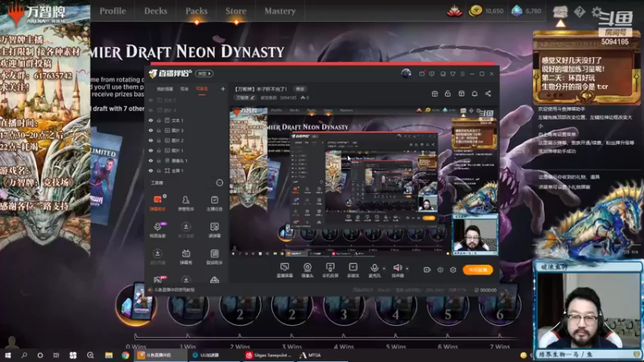Open the 弹幕助手 danmaku assistant tool
The width and height of the screenshot is (644, 362).
(x=158, y=203)
